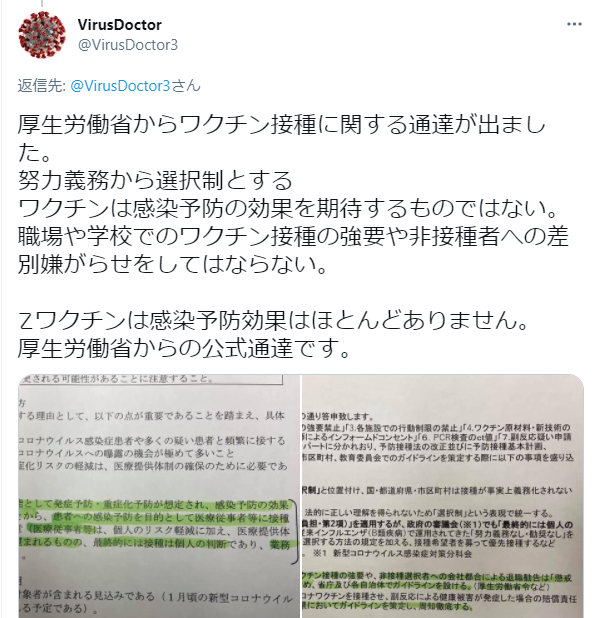Open the VirusDoctor display name profile
Viewport: 603px width, 618px height.
pyautogui.click(x=119, y=25)
